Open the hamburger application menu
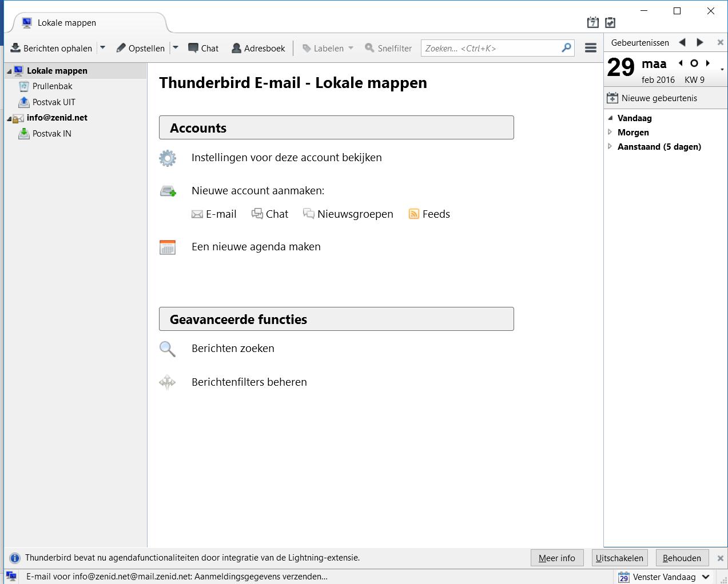The width and height of the screenshot is (728, 584). 591,48
